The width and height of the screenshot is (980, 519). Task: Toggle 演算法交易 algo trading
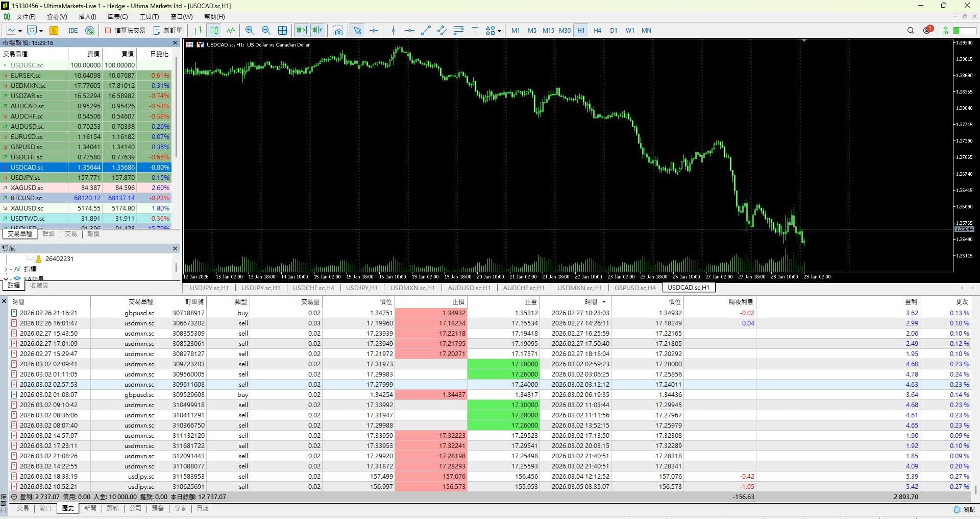[125, 31]
